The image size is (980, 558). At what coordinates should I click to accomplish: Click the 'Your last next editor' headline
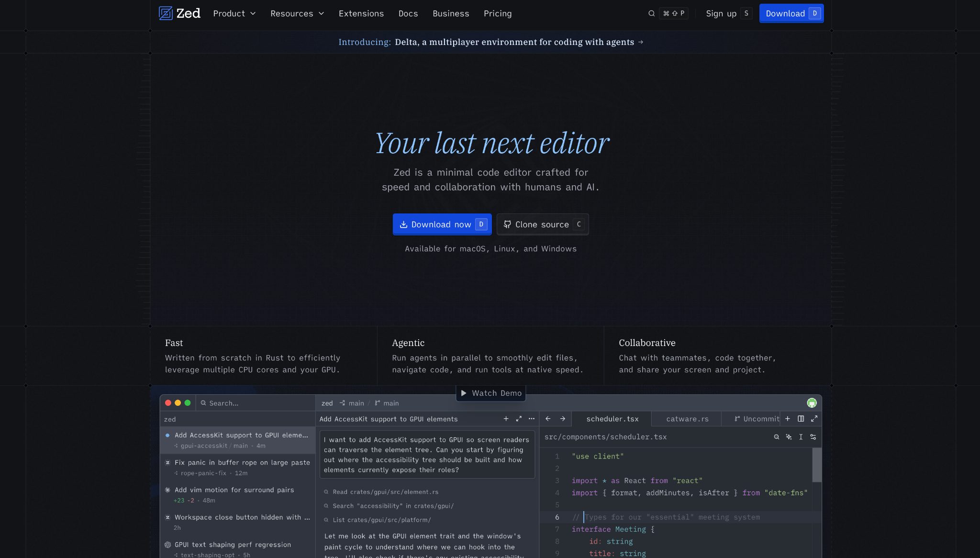click(x=492, y=143)
